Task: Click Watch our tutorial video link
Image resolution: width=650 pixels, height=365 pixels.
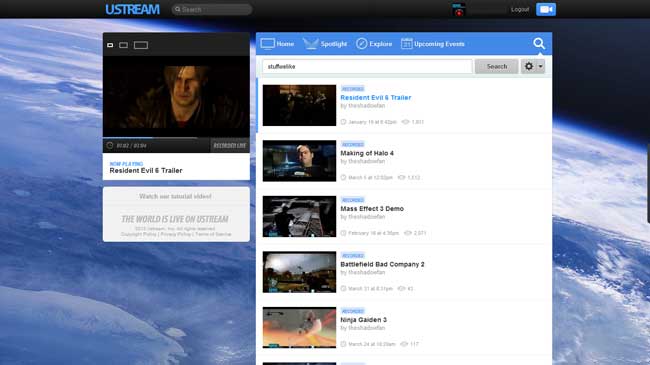Action: 175,196
